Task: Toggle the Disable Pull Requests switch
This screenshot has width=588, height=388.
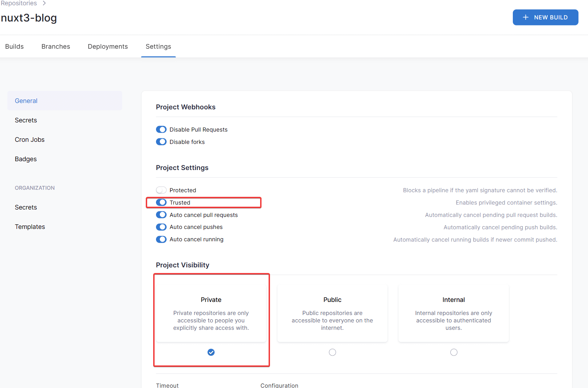Action: [161, 129]
